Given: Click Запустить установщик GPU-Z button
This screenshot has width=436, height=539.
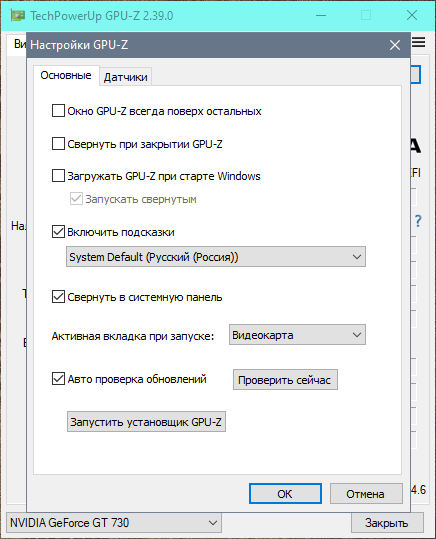Looking at the screenshot, I should click(x=146, y=421).
